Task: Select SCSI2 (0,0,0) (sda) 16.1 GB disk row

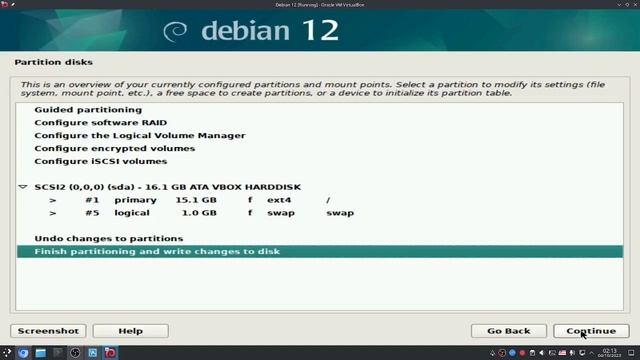Action: (320, 187)
